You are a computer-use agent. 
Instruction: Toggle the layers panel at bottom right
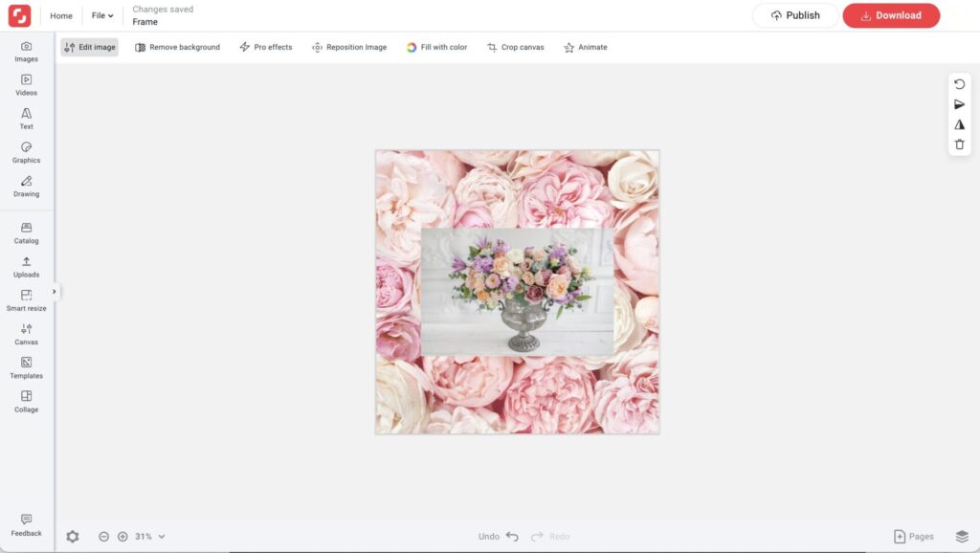pos(960,536)
